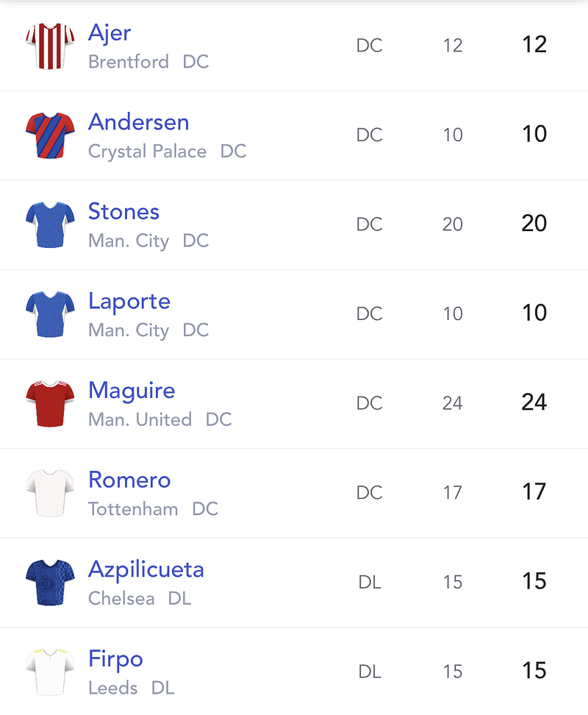Open player Ajer's profile link
Image resolution: width=588 pixels, height=715 pixels.
click(110, 33)
